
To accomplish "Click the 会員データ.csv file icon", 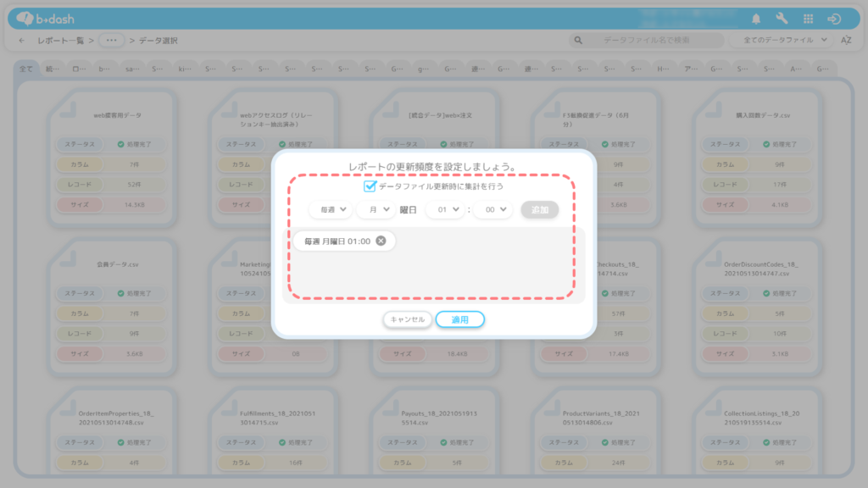I will (68, 258).
